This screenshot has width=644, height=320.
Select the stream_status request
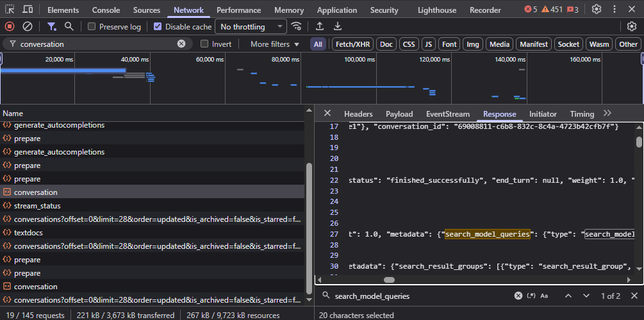click(37, 206)
